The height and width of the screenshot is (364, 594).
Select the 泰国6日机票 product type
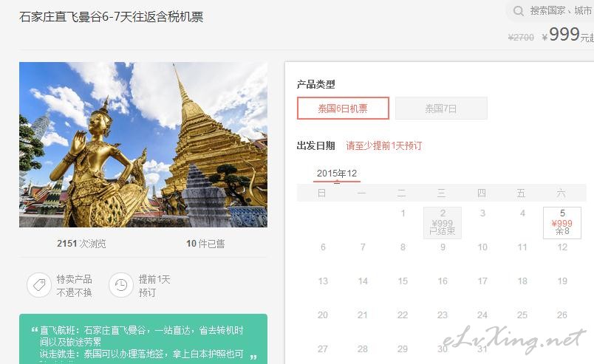click(x=343, y=109)
